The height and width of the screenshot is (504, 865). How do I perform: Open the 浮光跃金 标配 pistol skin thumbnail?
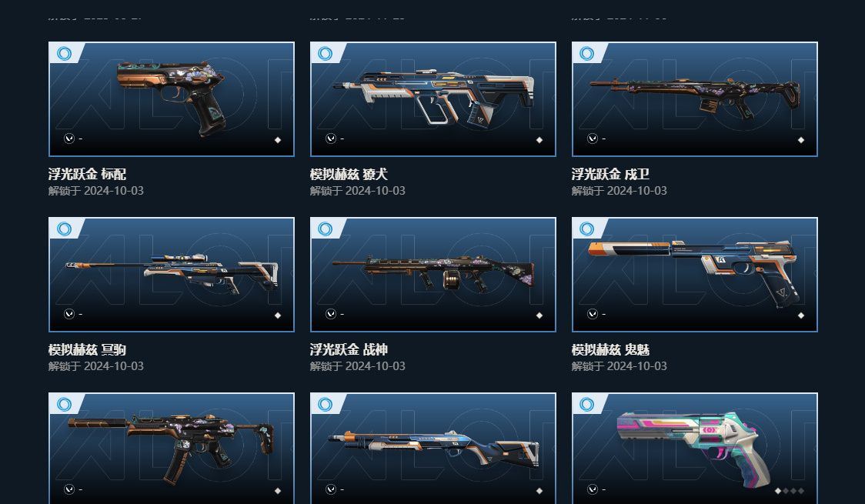(x=172, y=99)
